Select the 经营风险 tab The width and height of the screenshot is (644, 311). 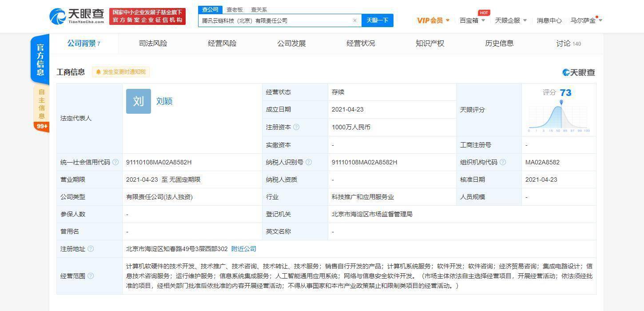pos(222,44)
